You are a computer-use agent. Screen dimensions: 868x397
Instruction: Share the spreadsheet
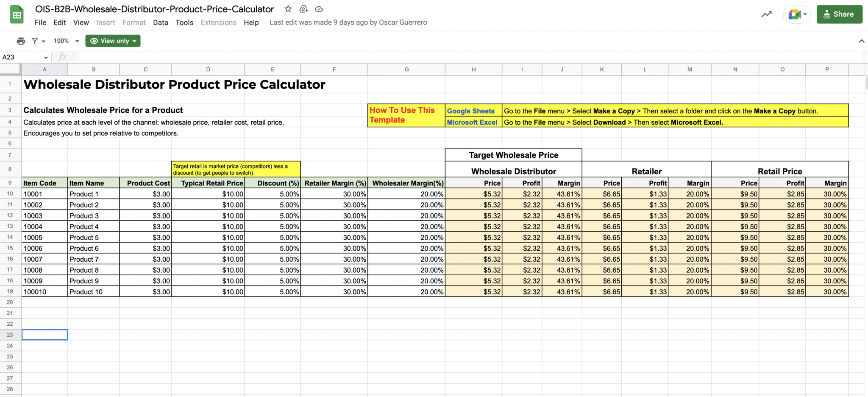(839, 14)
